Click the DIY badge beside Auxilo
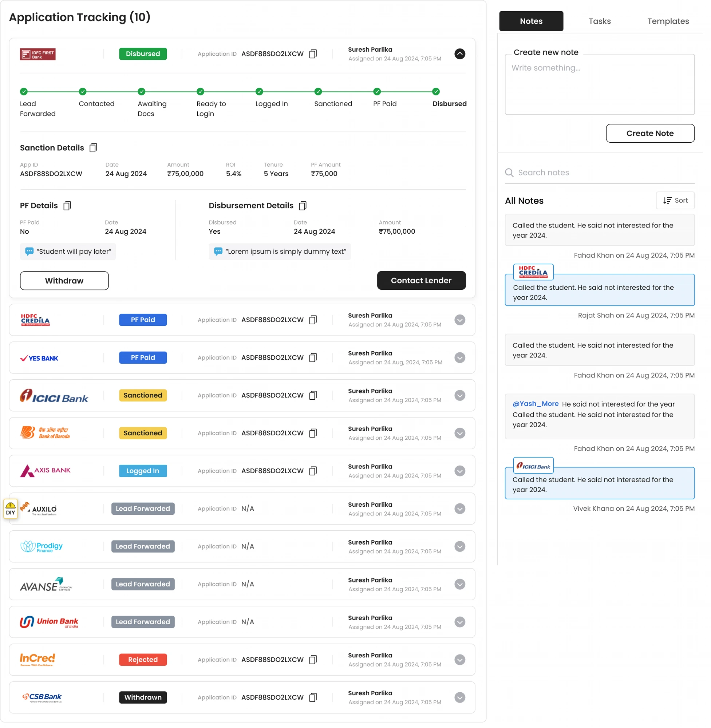 pyautogui.click(x=11, y=509)
